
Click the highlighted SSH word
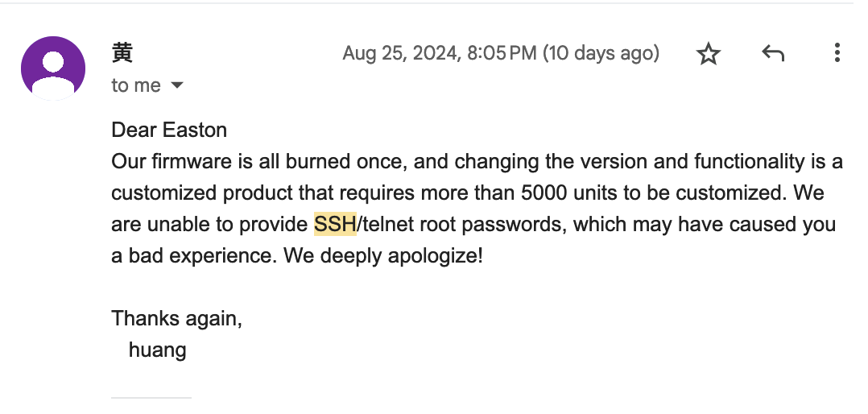coord(335,224)
